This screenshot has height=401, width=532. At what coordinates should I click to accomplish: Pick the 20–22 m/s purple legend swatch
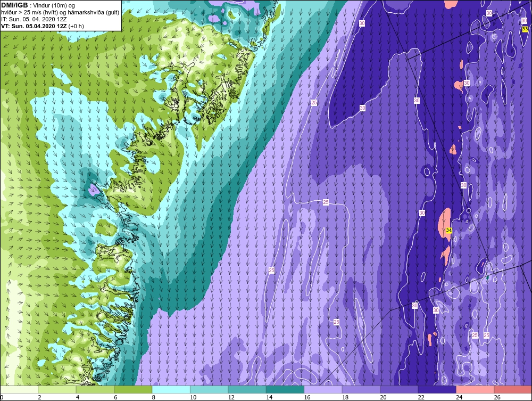pyautogui.click(x=399, y=389)
